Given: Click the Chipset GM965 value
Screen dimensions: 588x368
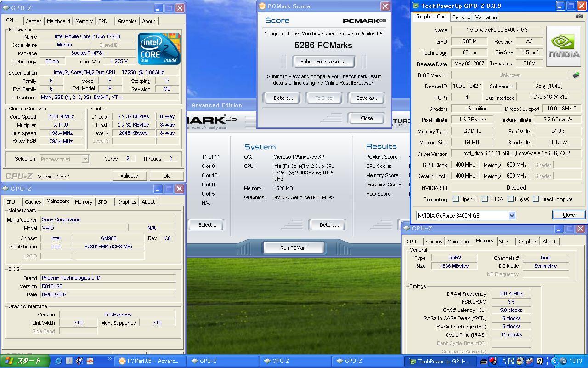Looking at the screenshot, I should tap(108, 238).
